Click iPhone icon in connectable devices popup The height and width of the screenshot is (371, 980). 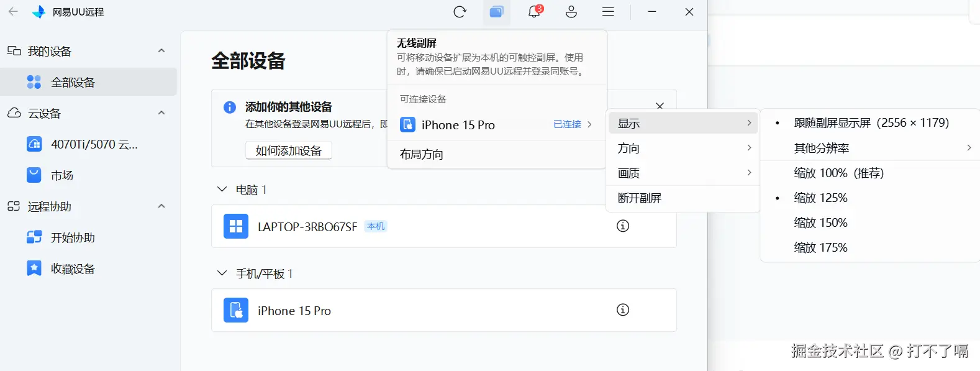point(408,125)
